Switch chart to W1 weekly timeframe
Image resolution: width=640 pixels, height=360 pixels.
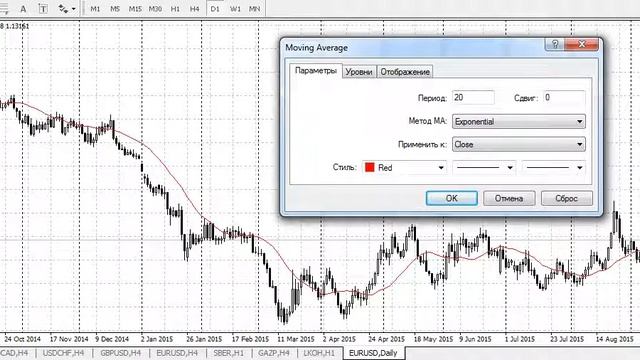pos(235,9)
